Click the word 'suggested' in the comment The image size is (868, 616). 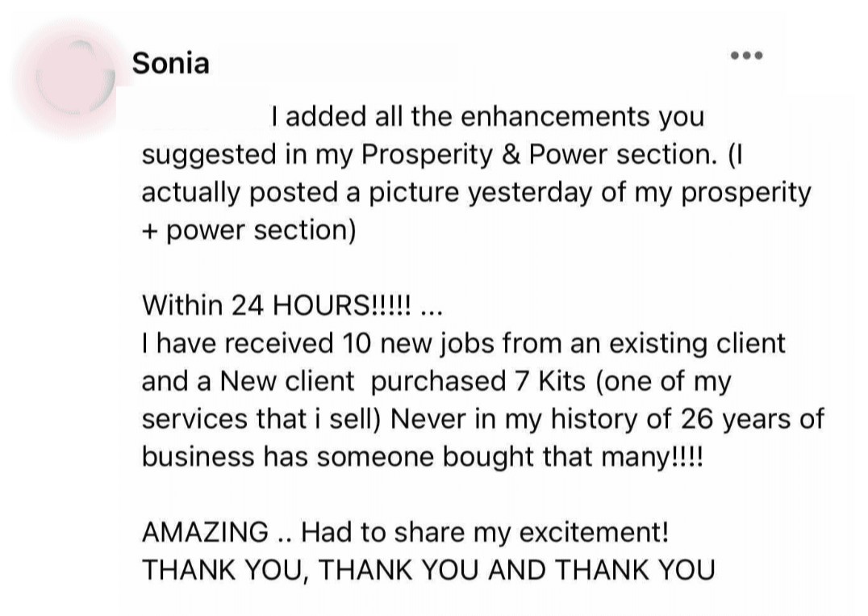pyautogui.click(x=207, y=155)
